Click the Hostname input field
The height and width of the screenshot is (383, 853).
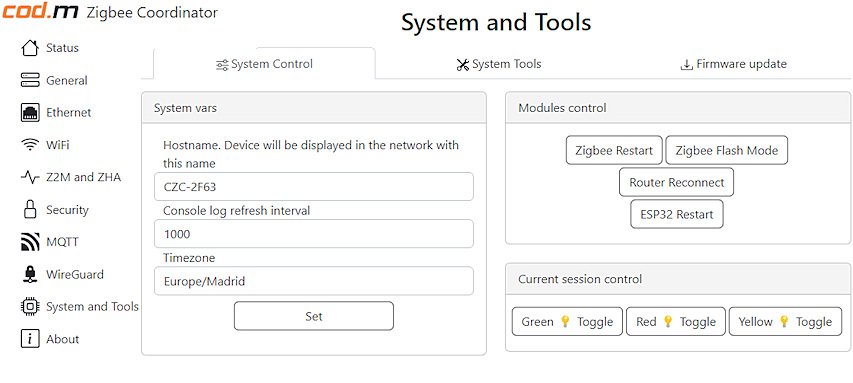coord(314,187)
